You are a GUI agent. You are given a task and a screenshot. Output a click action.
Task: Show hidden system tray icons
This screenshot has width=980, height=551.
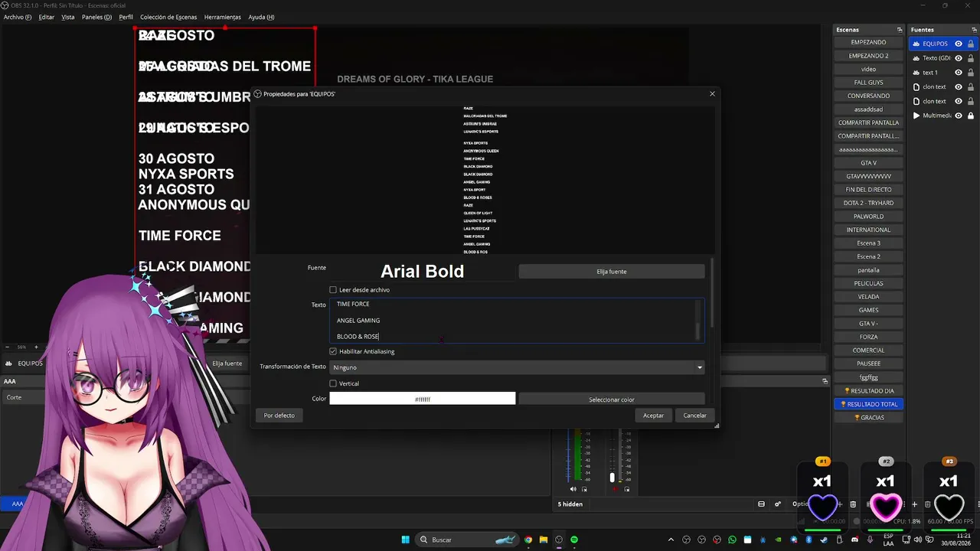point(671,540)
